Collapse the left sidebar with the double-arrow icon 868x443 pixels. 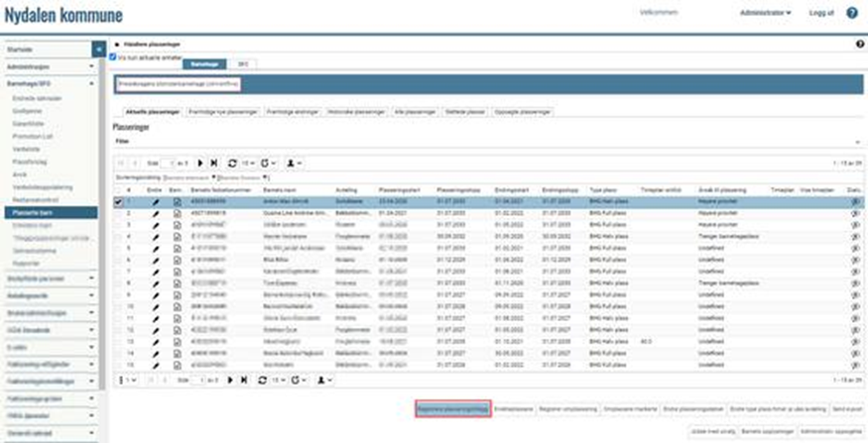98,48
